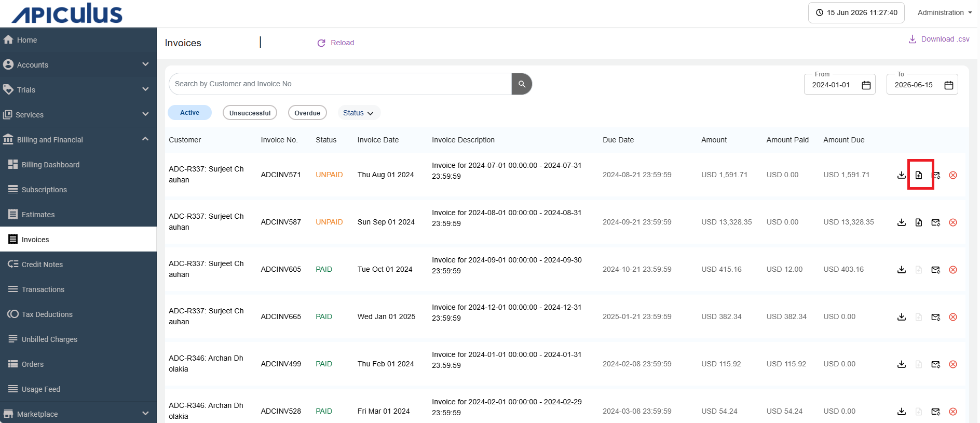Toggle the Active filter chip
The width and height of the screenshot is (980, 423).
[189, 113]
